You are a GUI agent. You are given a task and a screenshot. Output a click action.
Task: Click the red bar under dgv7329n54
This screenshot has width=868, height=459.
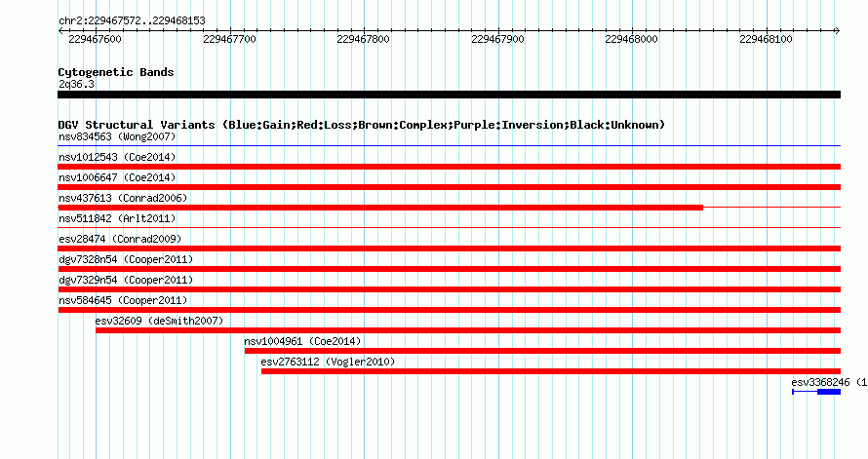[449, 289]
